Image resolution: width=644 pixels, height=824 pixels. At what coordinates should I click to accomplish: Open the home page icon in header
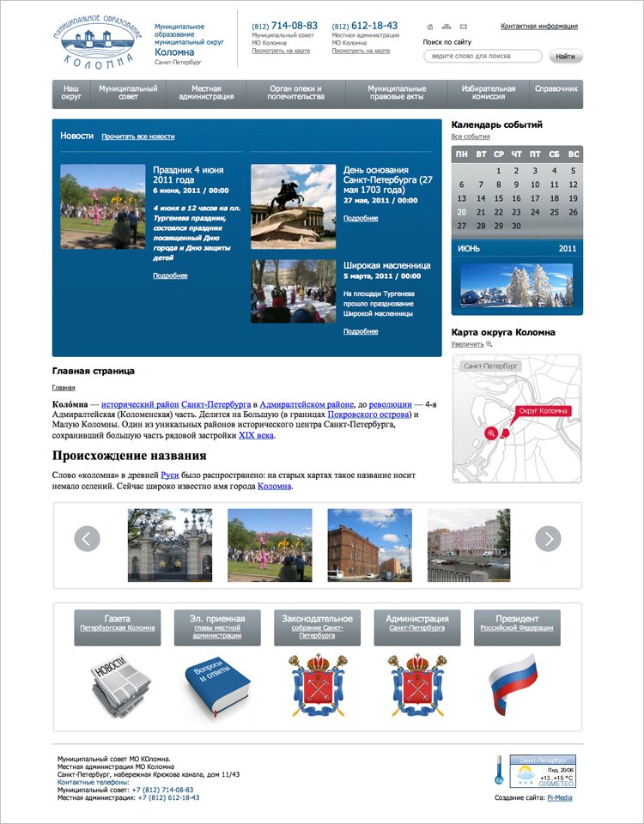click(430, 27)
